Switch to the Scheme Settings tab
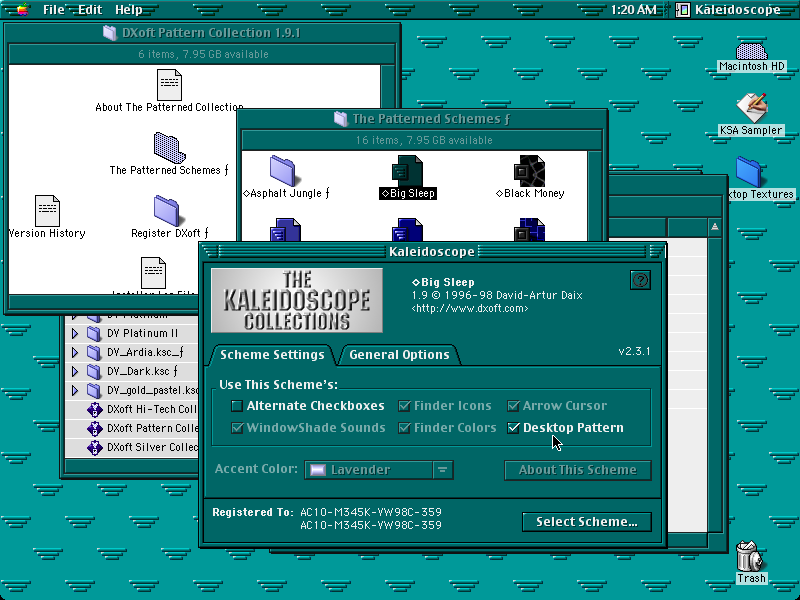Image resolution: width=800 pixels, height=600 pixels. pos(272,355)
